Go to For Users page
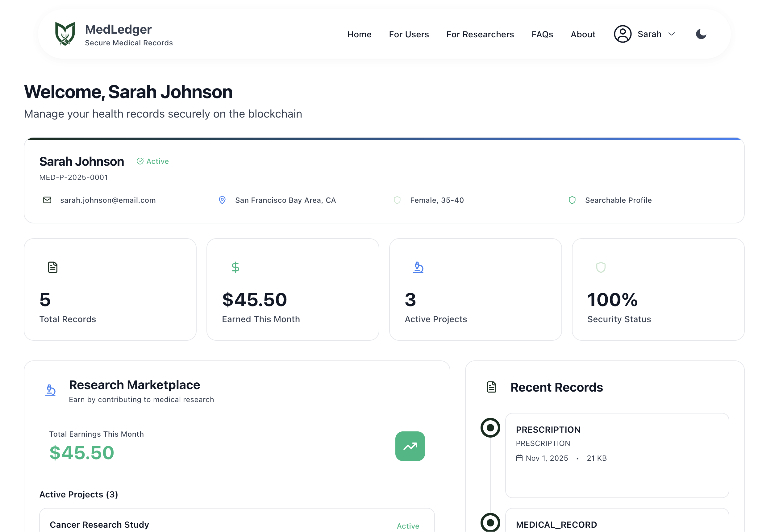The height and width of the screenshot is (532, 779). [x=409, y=35]
